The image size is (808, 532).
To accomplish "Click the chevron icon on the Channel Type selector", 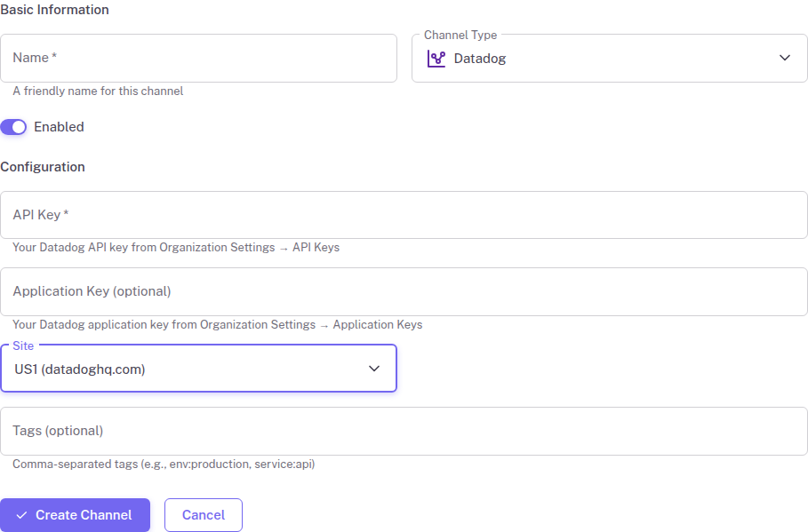I will (x=785, y=58).
